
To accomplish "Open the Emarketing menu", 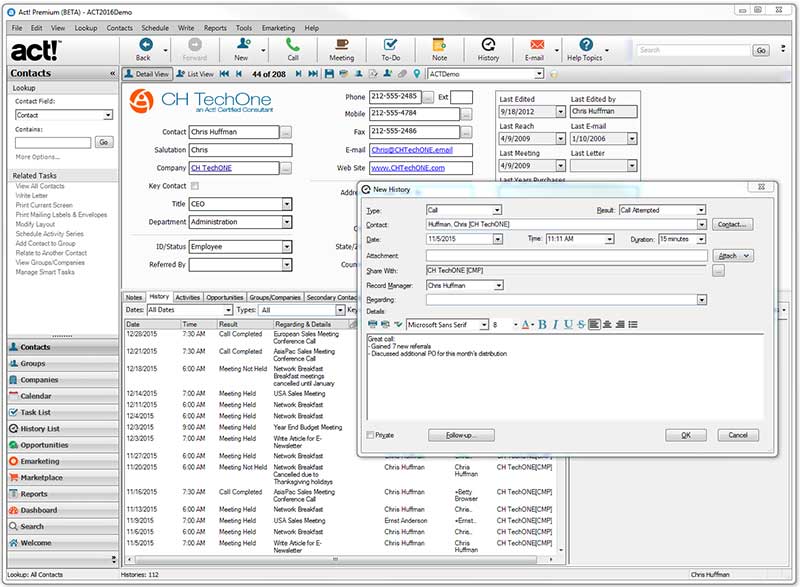I will pyautogui.click(x=279, y=28).
